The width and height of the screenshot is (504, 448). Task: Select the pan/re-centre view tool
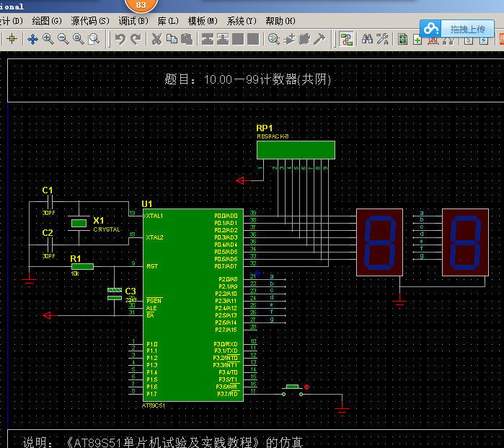coord(32,39)
